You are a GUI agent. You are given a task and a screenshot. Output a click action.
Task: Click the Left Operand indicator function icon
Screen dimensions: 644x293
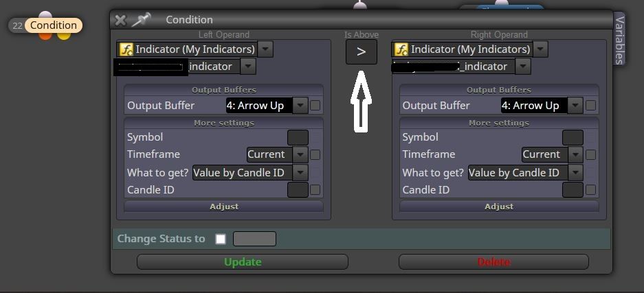[x=126, y=49]
